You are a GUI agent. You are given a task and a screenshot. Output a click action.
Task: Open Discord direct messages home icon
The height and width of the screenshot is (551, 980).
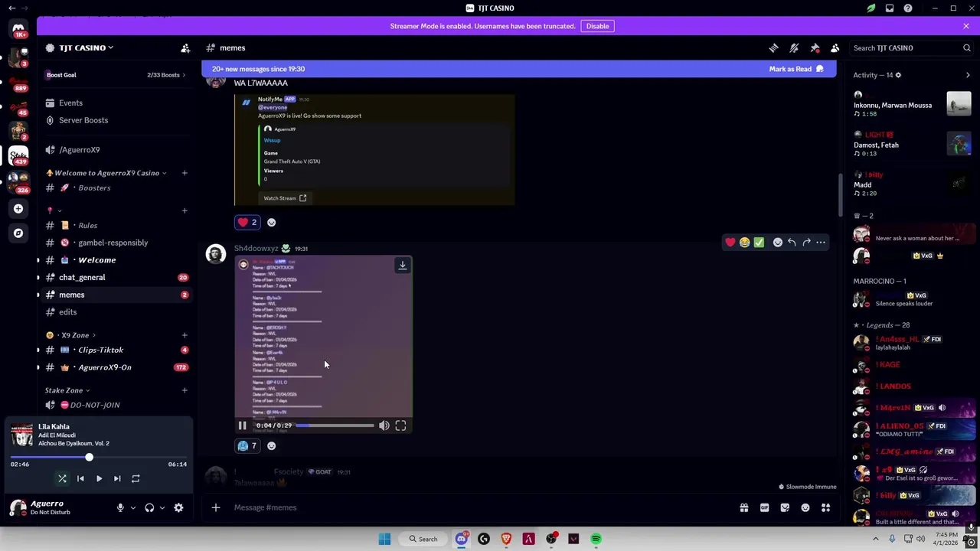point(18,28)
